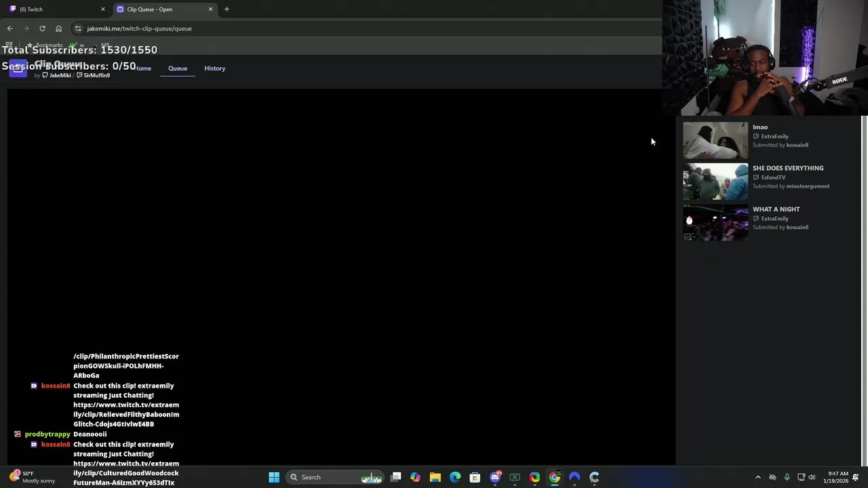Open the blue mountain VPN taskbar icon
Image resolution: width=868 pixels, height=488 pixels.
pos(574,477)
